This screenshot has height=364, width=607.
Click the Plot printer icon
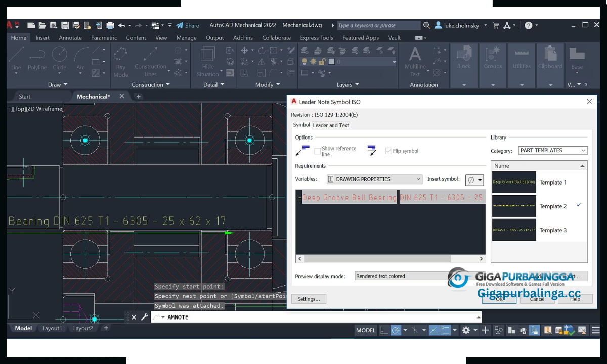[x=110, y=25]
